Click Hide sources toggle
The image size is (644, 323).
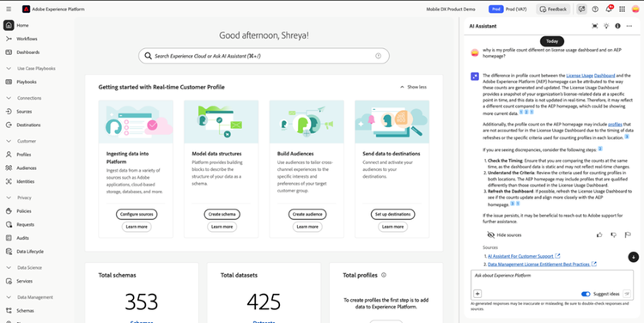pos(504,235)
